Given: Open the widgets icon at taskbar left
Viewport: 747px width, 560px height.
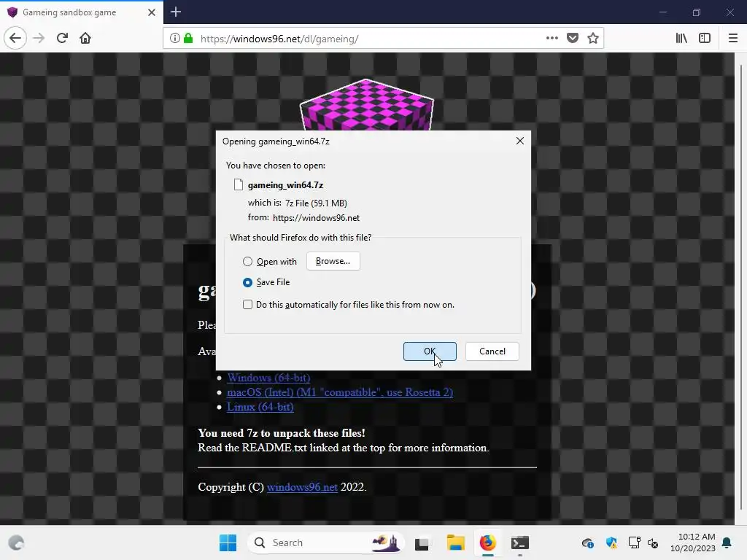Looking at the screenshot, I should pos(17,542).
